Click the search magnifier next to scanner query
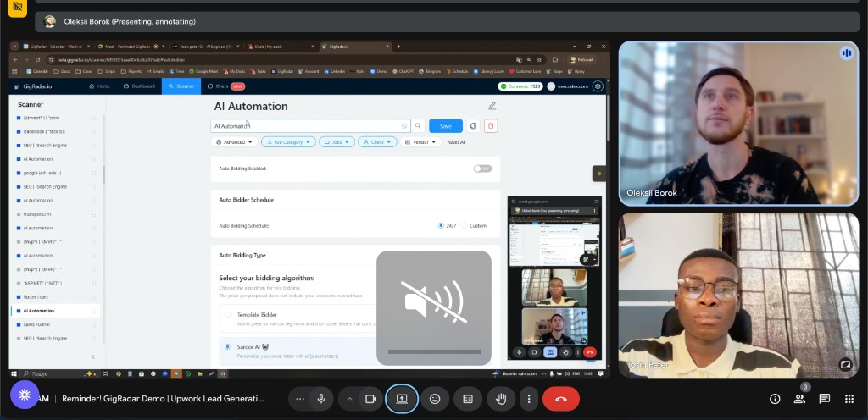This screenshot has height=420, width=868. (x=418, y=126)
